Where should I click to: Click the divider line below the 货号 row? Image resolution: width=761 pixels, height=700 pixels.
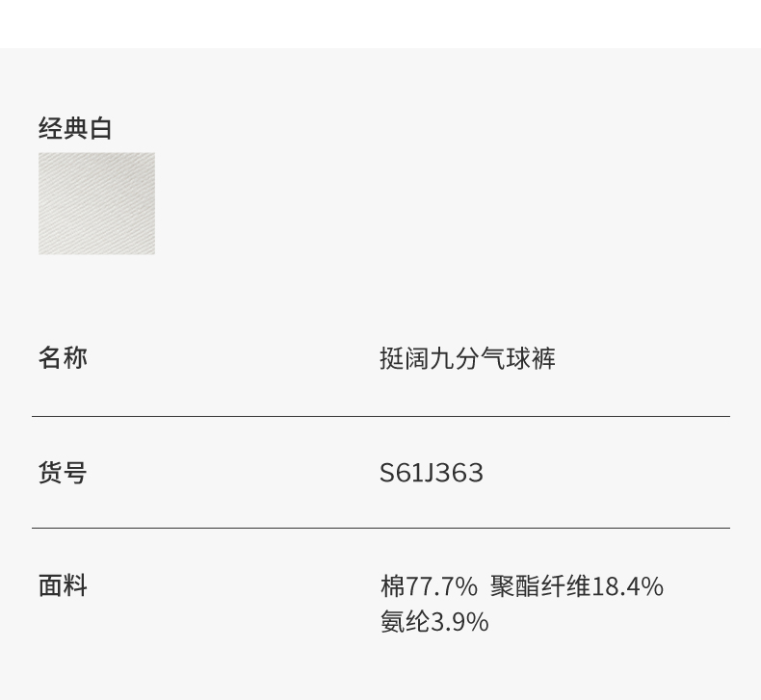[380, 528]
